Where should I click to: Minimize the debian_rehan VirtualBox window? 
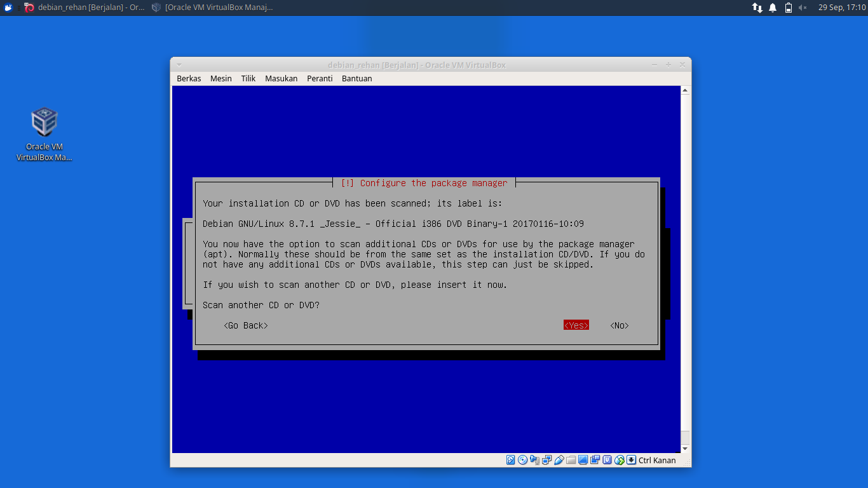point(655,65)
